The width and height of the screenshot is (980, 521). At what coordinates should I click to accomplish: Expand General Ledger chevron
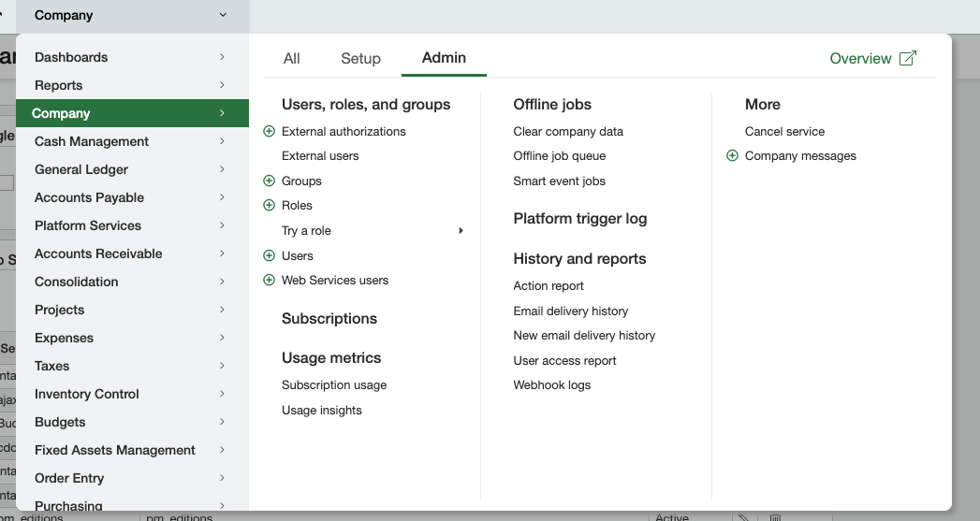[x=222, y=169]
